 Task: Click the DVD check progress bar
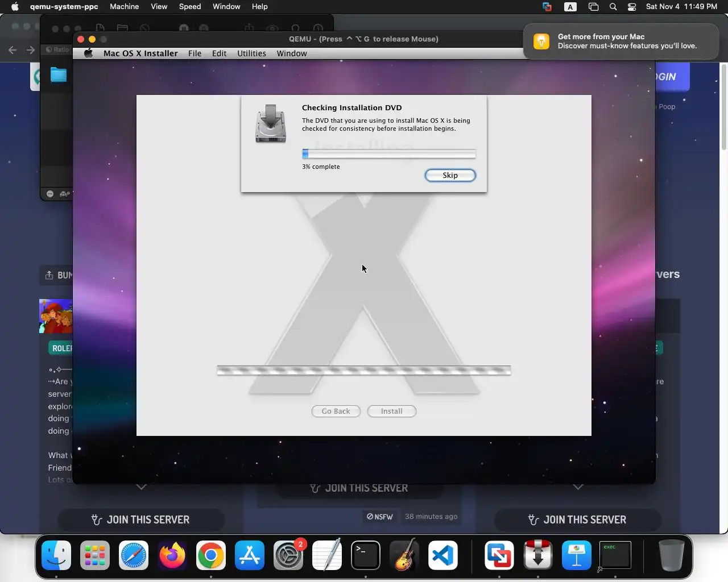click(x=389, y=153)
